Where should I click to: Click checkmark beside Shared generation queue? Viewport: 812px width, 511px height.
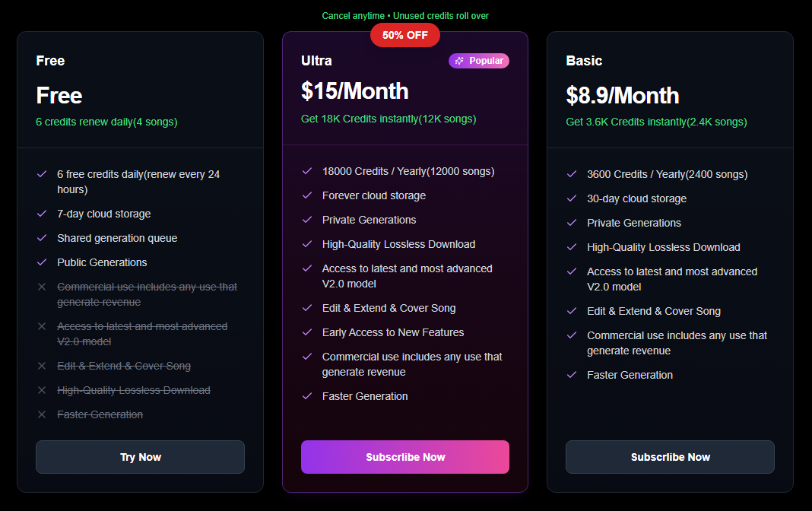tap(42, 238)
